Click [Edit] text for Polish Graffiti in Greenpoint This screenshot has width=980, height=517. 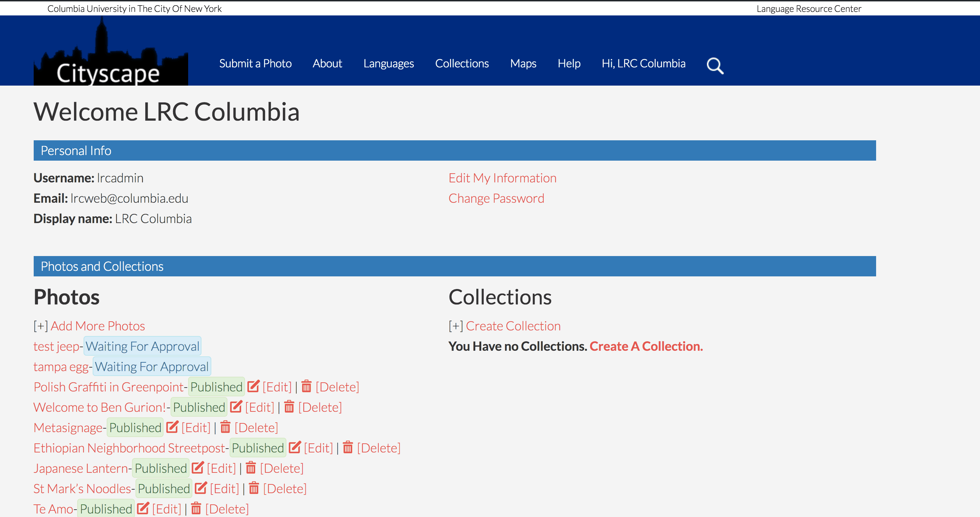tap(277, 387)
